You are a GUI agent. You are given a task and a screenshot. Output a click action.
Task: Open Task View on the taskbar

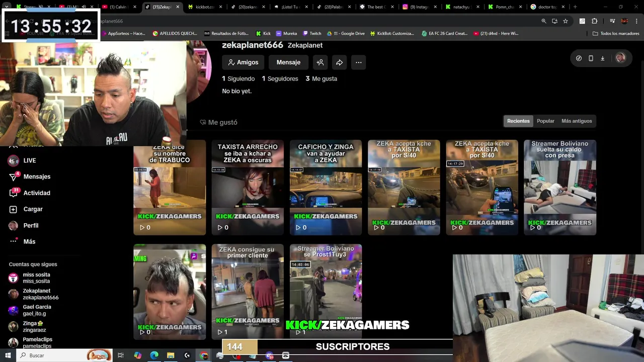pos(121,355)
